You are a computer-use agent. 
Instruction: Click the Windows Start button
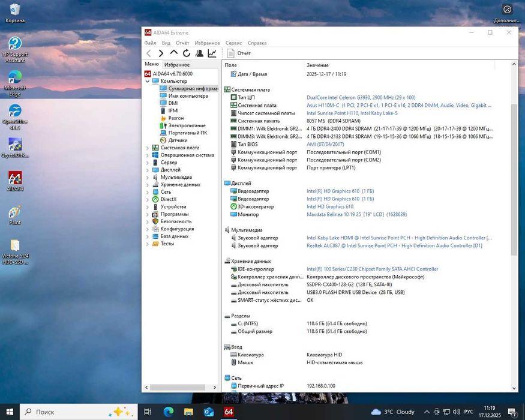(10, 412)
